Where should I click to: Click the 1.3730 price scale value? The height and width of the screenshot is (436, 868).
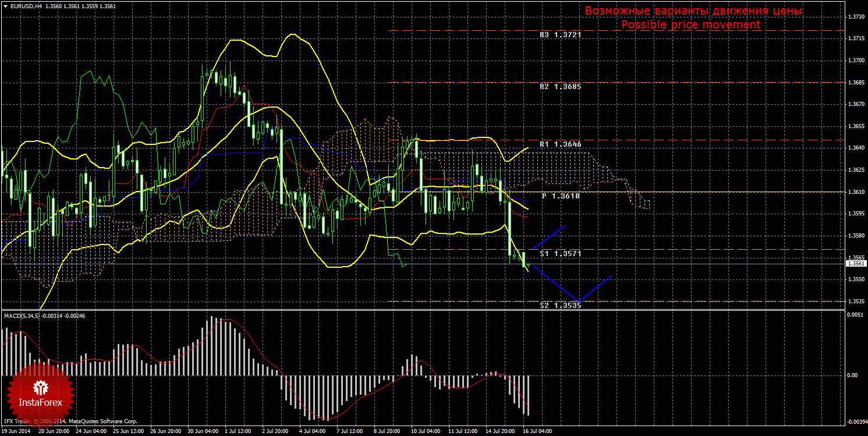click(856, 17)
